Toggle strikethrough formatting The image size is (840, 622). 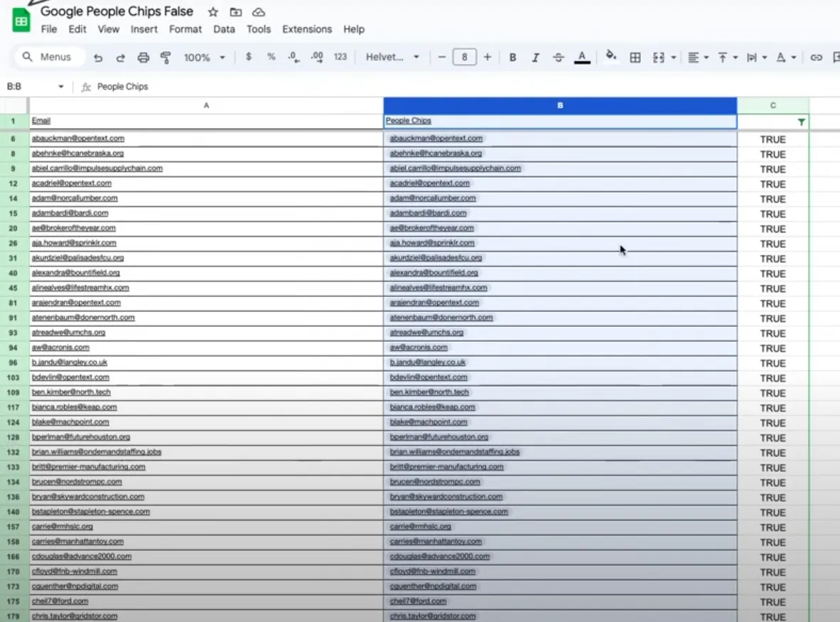tap(558, 58)
